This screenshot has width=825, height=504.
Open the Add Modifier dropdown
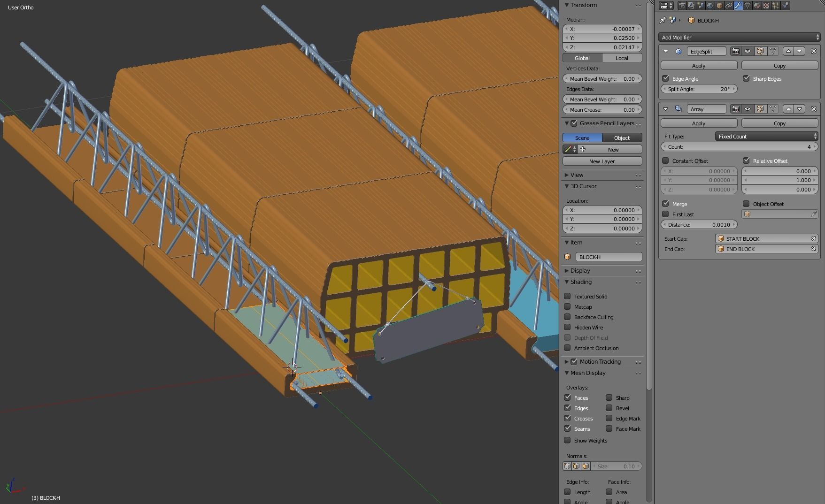pos(740,38)
